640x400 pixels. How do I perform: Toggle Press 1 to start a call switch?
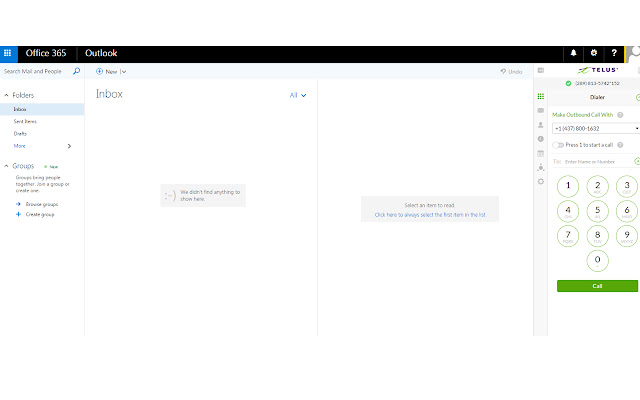coord(558,145)
